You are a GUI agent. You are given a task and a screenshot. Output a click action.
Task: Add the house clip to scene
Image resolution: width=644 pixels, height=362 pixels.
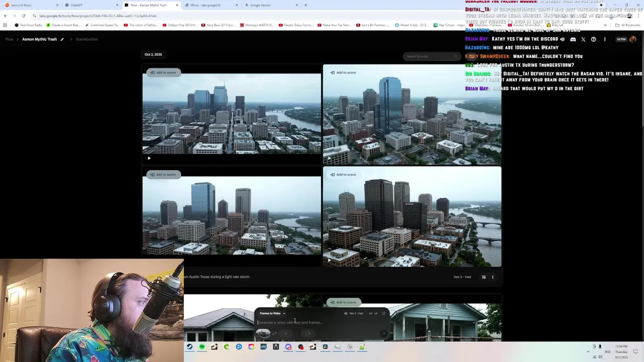pyautogui.click(x=343, y=302)
